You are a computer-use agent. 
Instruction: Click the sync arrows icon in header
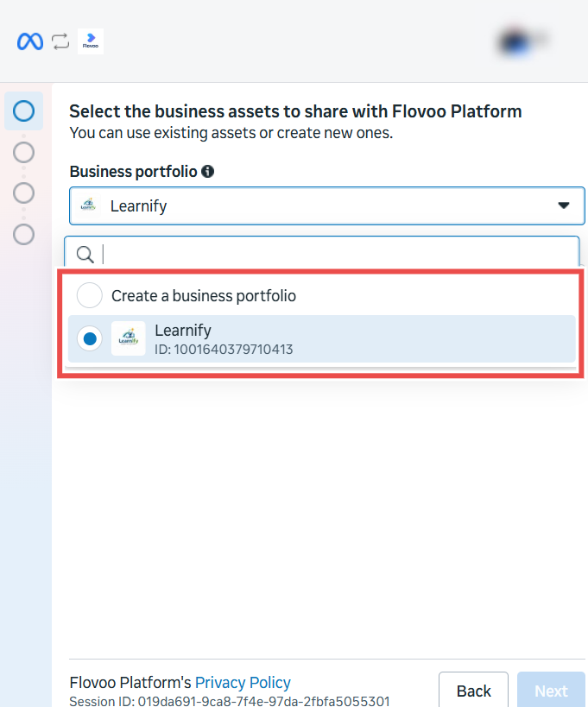click(x=60, y=41)
